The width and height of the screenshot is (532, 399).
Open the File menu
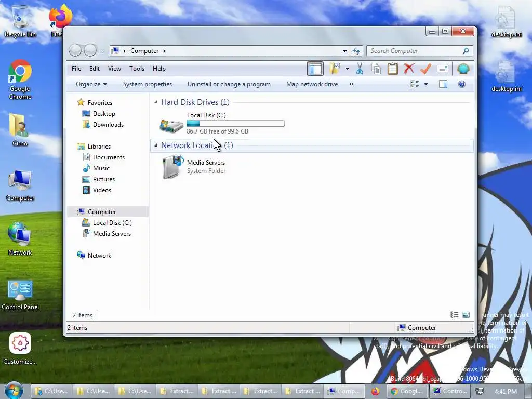pos(76,69)
